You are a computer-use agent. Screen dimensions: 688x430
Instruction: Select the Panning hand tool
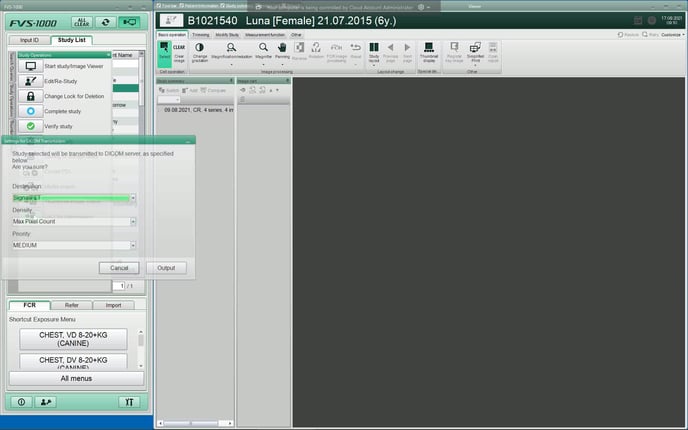[282, 51]
